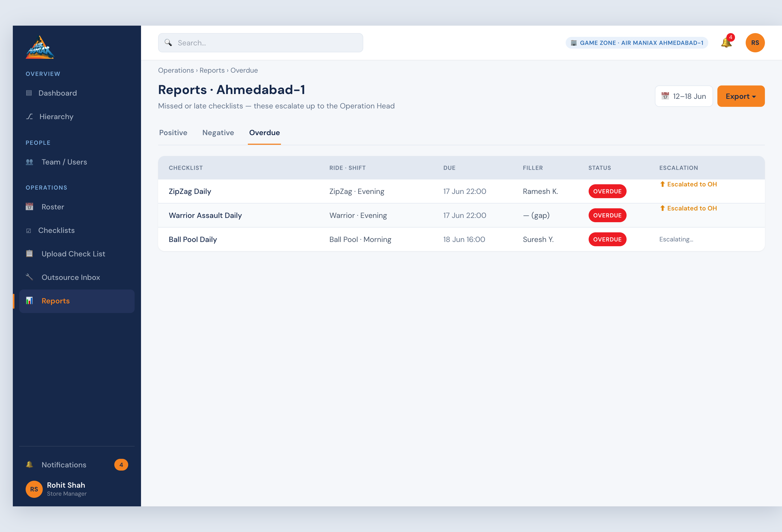
Task: Open the Game Zone Air Maniax Ahmedabad-1 selector
Action: click(x=637, y=43)
